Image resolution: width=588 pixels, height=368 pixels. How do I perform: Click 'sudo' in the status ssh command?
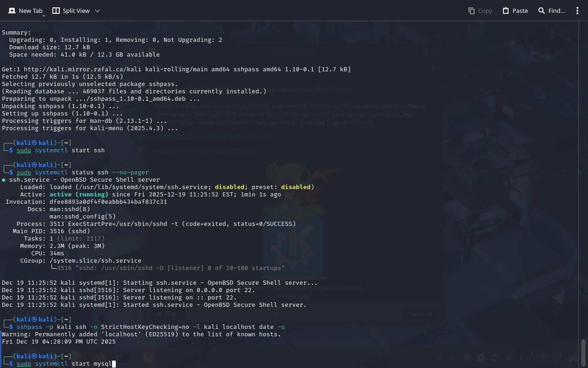pyautogui.click(x=24, y=172)
